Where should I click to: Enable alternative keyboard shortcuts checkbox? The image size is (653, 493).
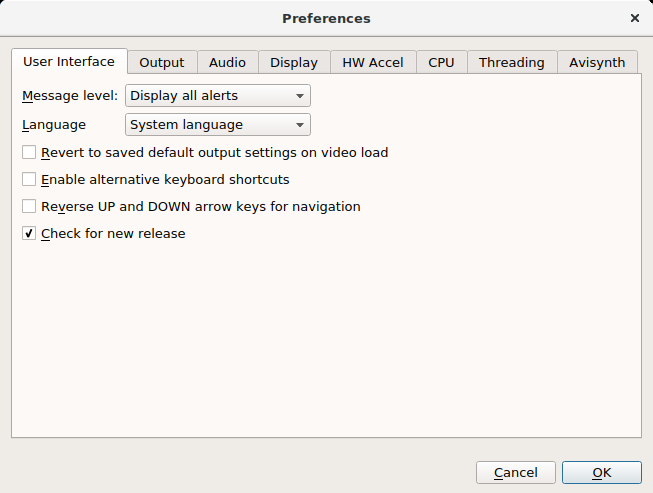tap(29, 180)
